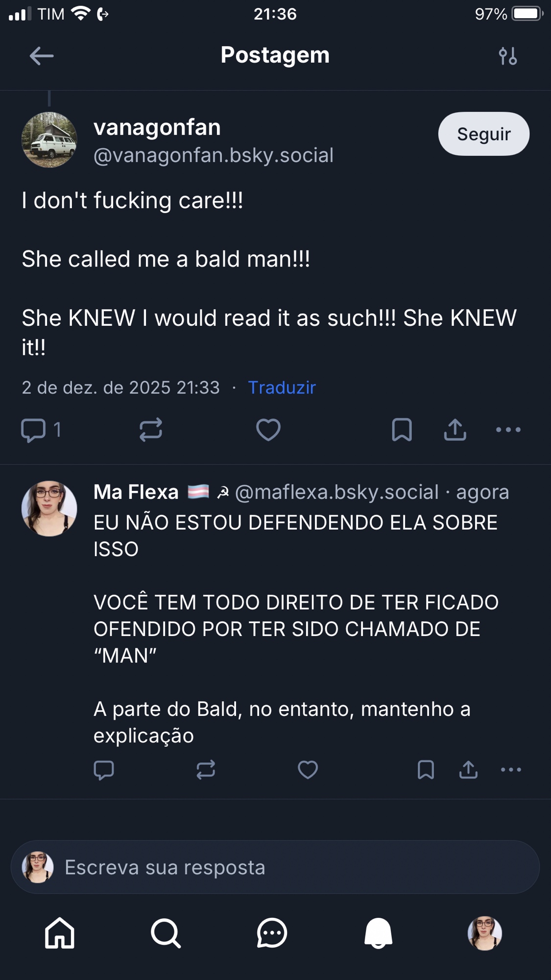Open more options on Ma Flexa's reply
The width and height of the screenshot is (551, 980).
click(511, 770)
